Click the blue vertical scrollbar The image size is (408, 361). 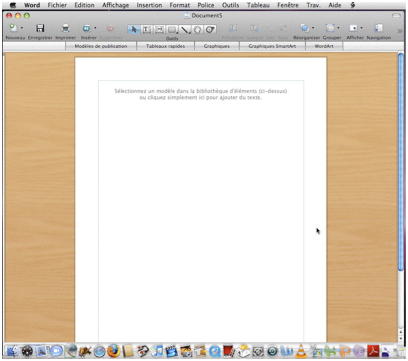[x=401, y=162]
